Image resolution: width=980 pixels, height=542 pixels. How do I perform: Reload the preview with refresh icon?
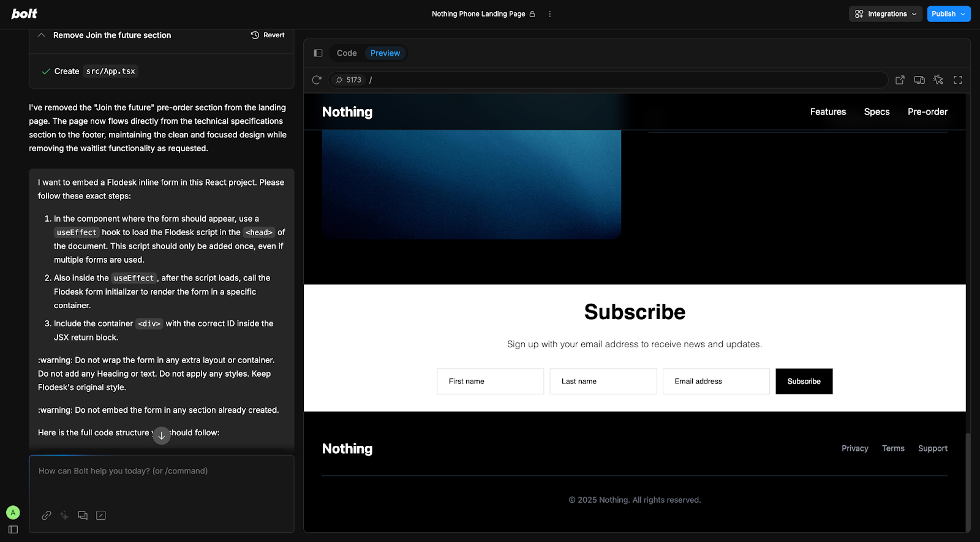click(x=317, y=80)
